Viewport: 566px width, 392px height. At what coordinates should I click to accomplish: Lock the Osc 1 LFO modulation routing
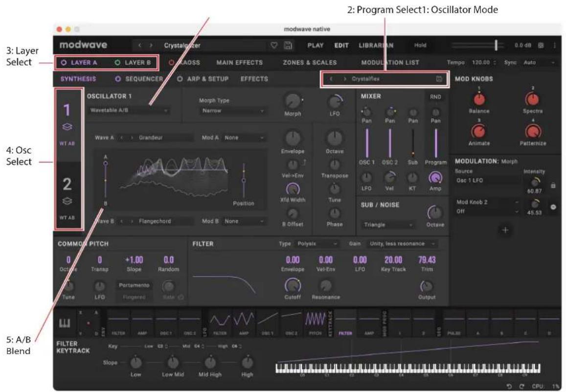(553, 185)
